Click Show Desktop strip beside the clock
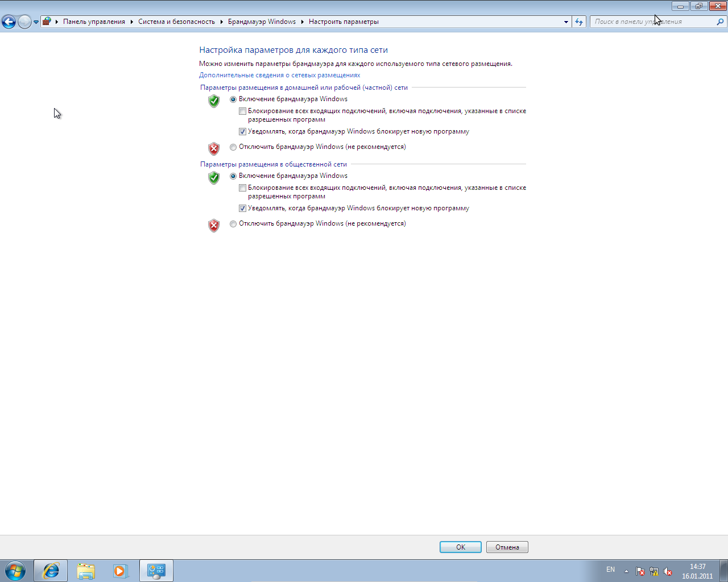Screen dimensions: 728x582 [723, 571]
